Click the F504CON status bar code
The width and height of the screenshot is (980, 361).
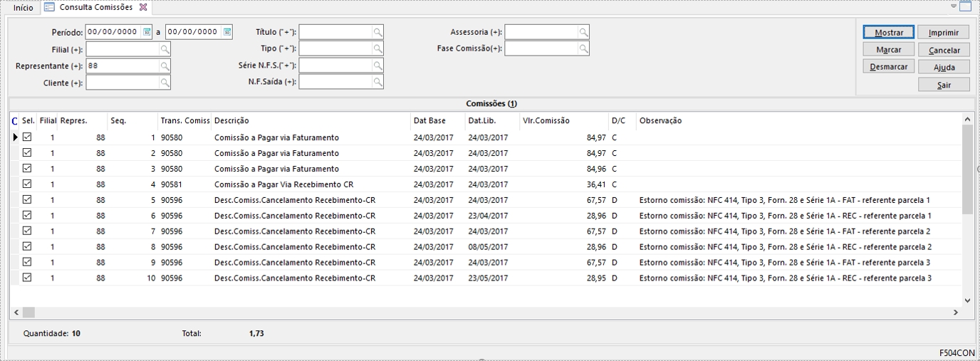[956, 352]
